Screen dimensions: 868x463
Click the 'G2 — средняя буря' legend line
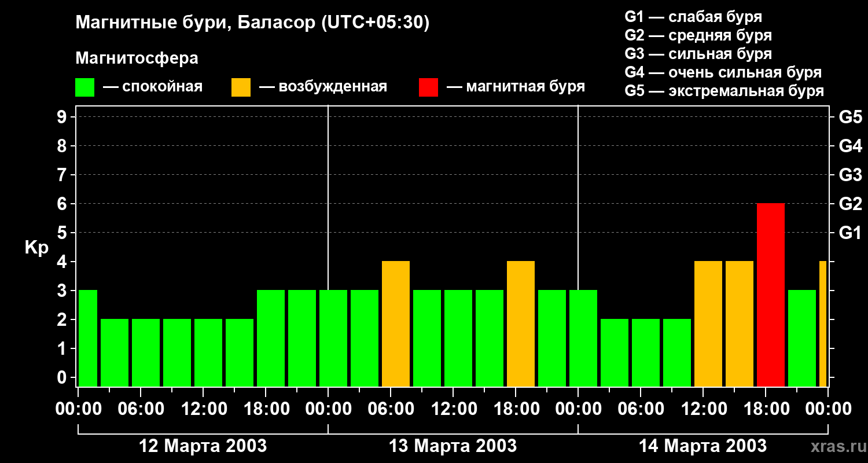[698, 35]
